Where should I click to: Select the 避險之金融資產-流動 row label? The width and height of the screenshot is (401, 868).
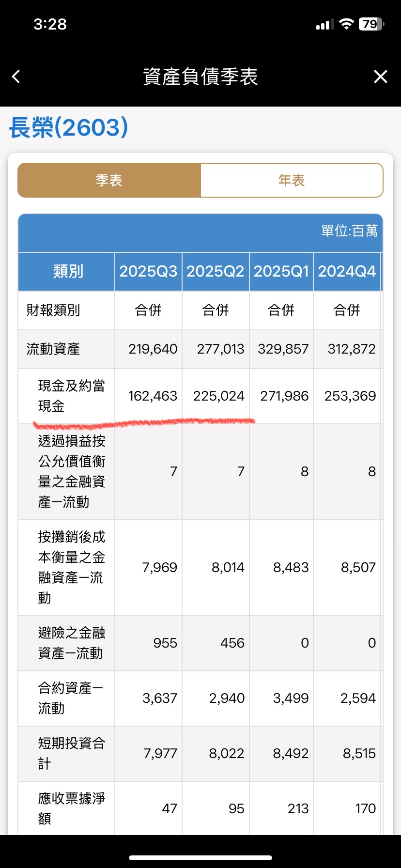click(71, 643)
